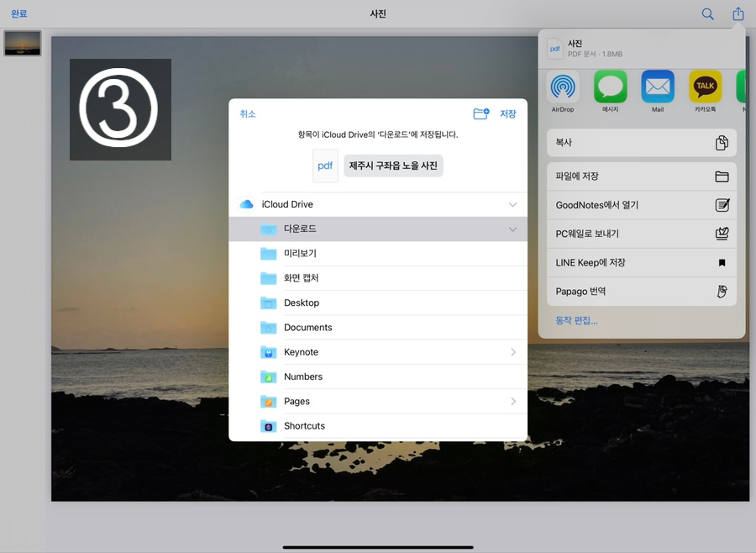This screenshot has height=553, width=756.
Task: Share using the Mail icon
Action: [x=658, y=87]
